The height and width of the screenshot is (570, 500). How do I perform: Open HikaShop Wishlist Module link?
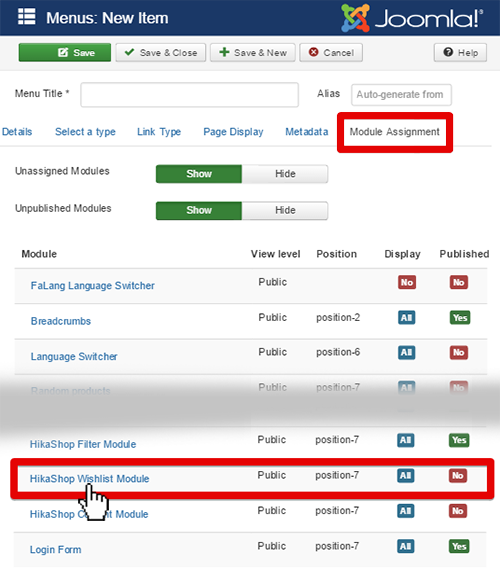[x=89, y=479]
